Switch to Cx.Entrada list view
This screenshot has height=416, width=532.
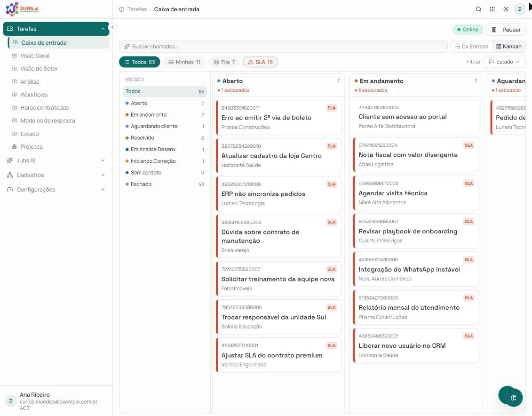pos(472,47)
